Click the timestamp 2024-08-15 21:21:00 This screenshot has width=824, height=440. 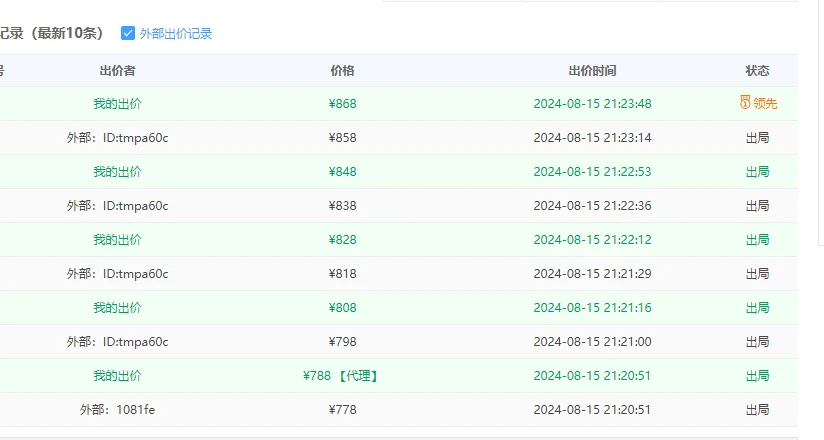[x=592, y=342]
